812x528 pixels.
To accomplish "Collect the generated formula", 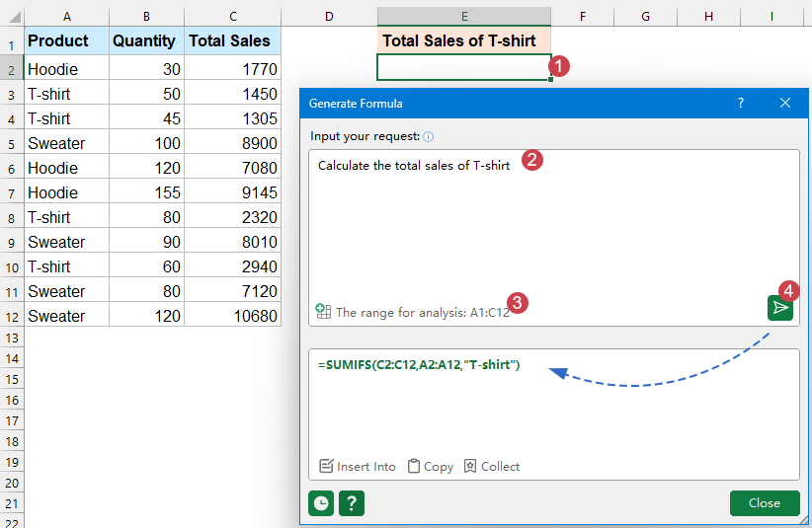I will (491, 466).
